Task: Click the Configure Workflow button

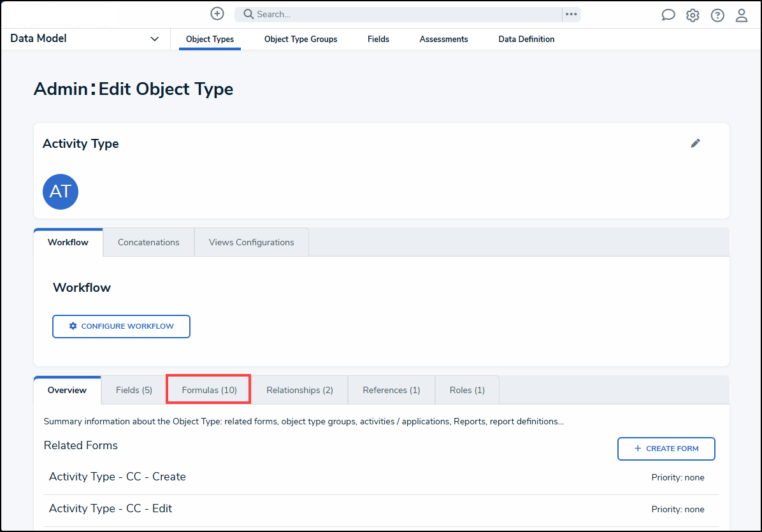Action: (121, 326)
